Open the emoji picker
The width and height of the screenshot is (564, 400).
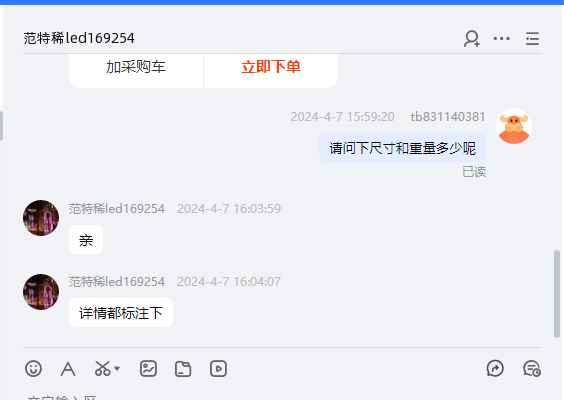[x=33, y=369]
